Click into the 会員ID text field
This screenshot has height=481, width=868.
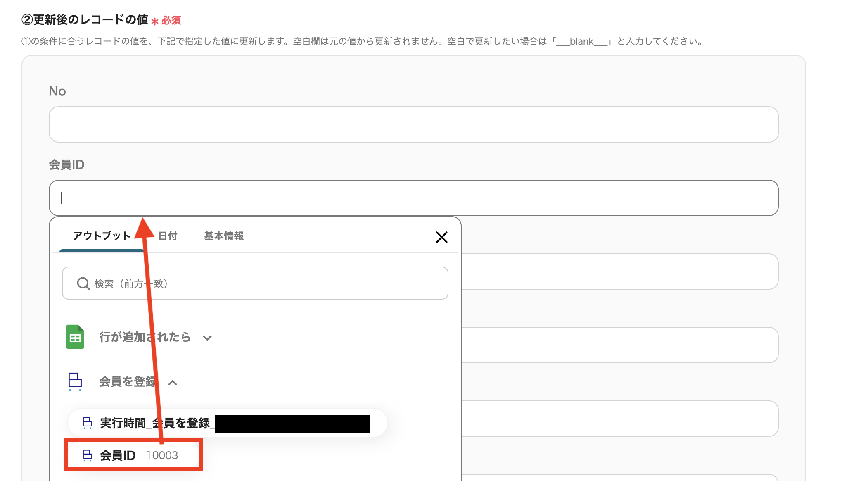click(x=413, y=198)
